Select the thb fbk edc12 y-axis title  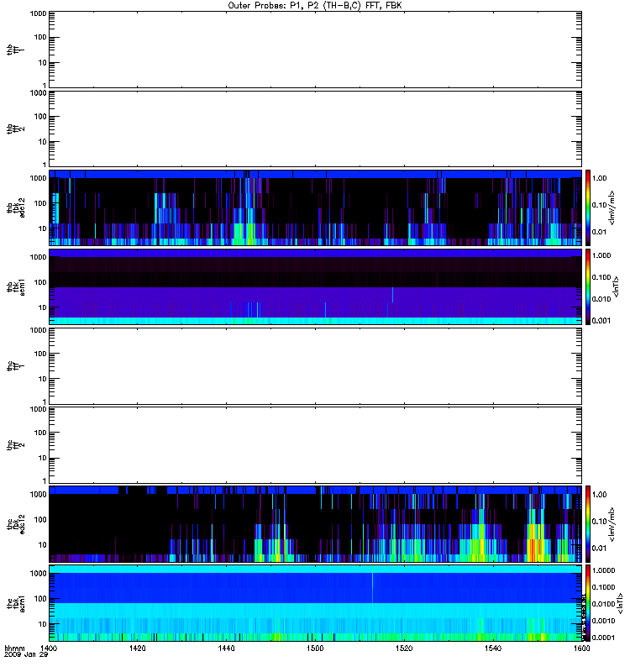point(16,207)
